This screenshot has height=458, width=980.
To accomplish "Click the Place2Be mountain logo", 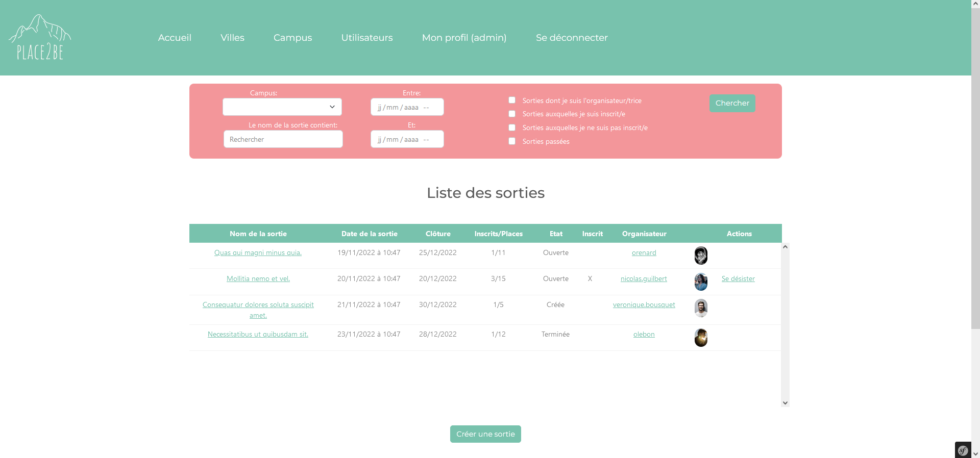I will pos(40,37).
